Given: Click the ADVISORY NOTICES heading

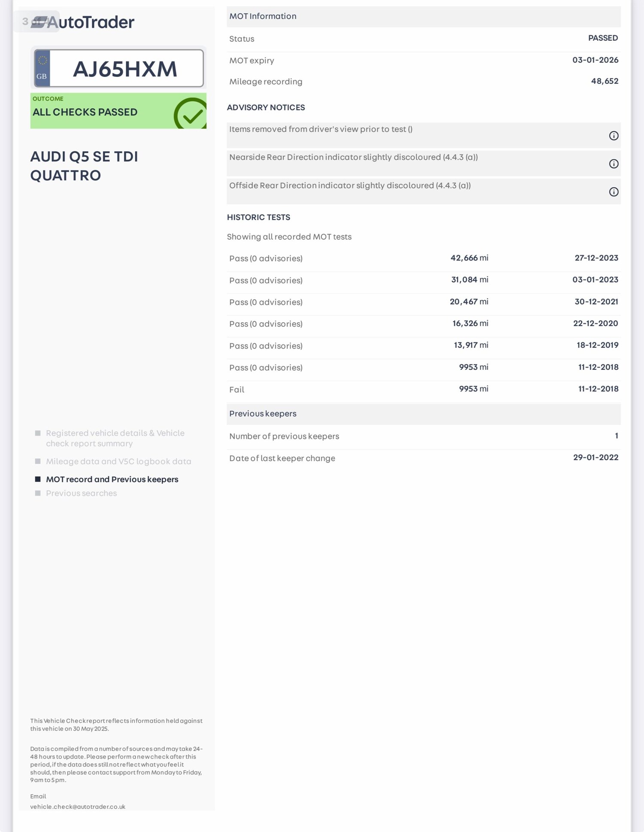Looking at the screenshot, I should click(x=266, y=107).
